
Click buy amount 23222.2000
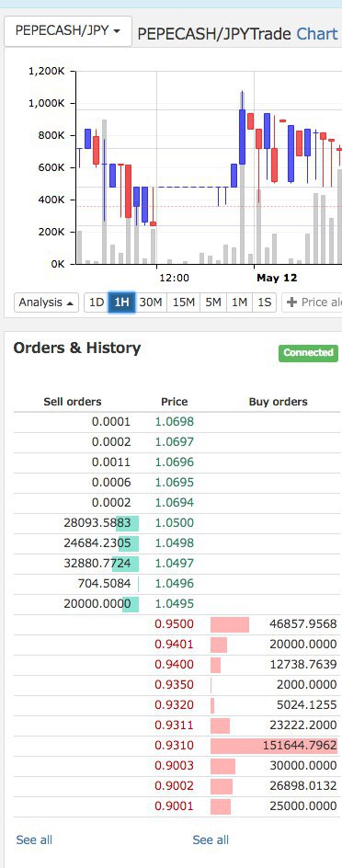click(303, 725)
